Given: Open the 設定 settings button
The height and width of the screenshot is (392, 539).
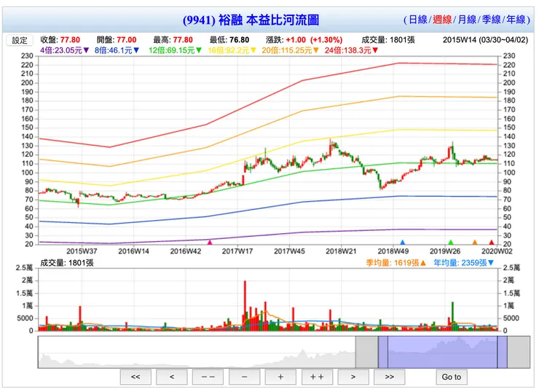Looking at the screenshot, I should [x=20, y=40].
